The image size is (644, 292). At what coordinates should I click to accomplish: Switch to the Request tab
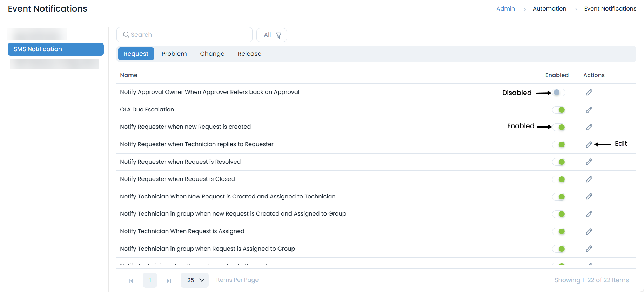(136, 54)
